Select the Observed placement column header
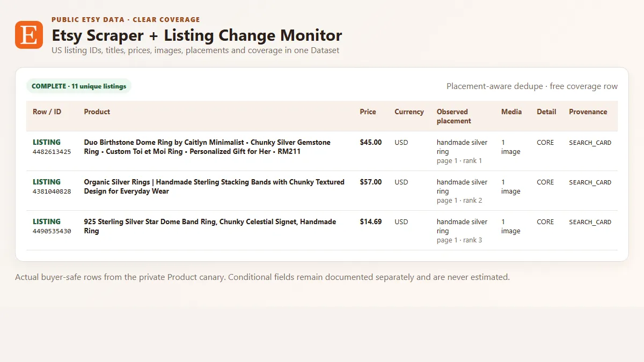 point(453,116)
